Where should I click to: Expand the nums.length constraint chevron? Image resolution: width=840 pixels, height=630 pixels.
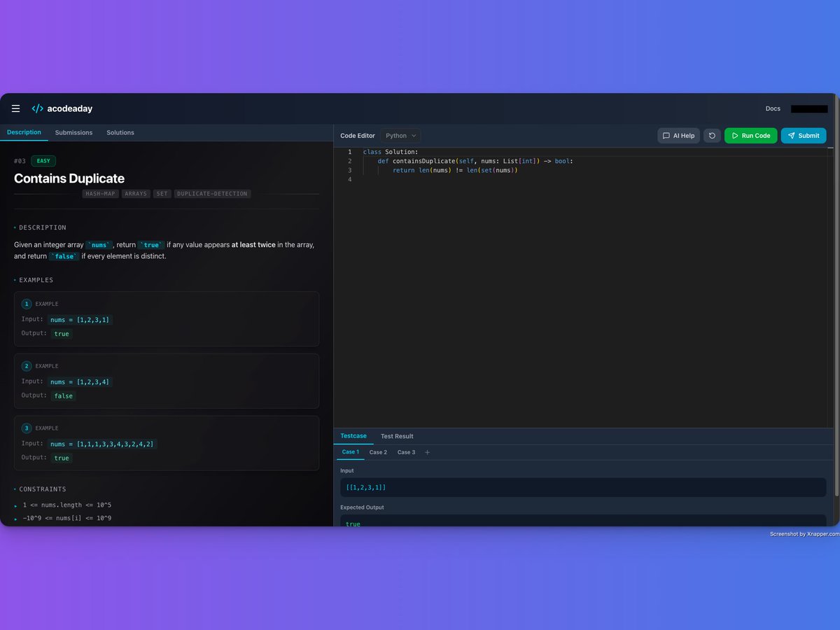coord(14,505)
